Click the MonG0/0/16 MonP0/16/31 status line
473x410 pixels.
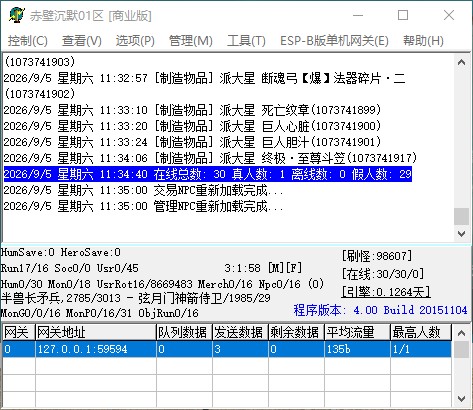tap(99, 313)
